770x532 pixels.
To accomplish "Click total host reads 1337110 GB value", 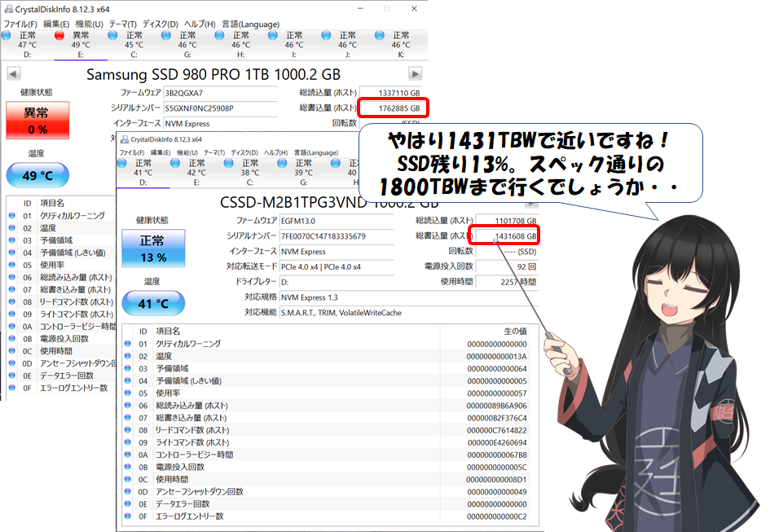I will tap(393, 93).
